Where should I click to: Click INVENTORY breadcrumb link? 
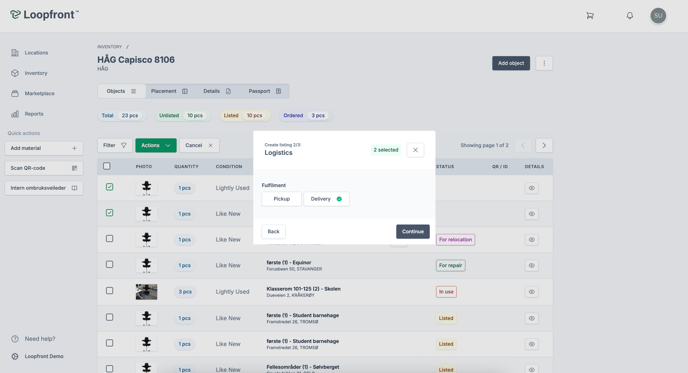(x=110, y=47)
